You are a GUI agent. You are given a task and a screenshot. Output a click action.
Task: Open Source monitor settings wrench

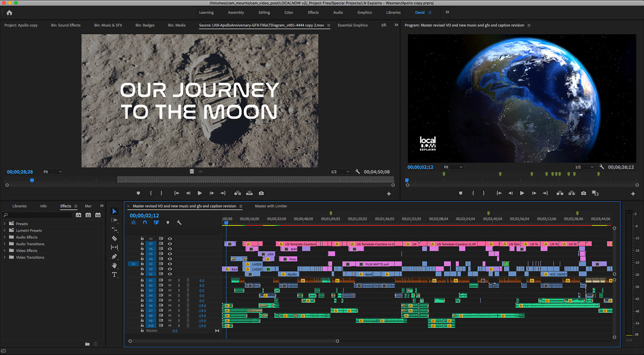tap(357, 172)
